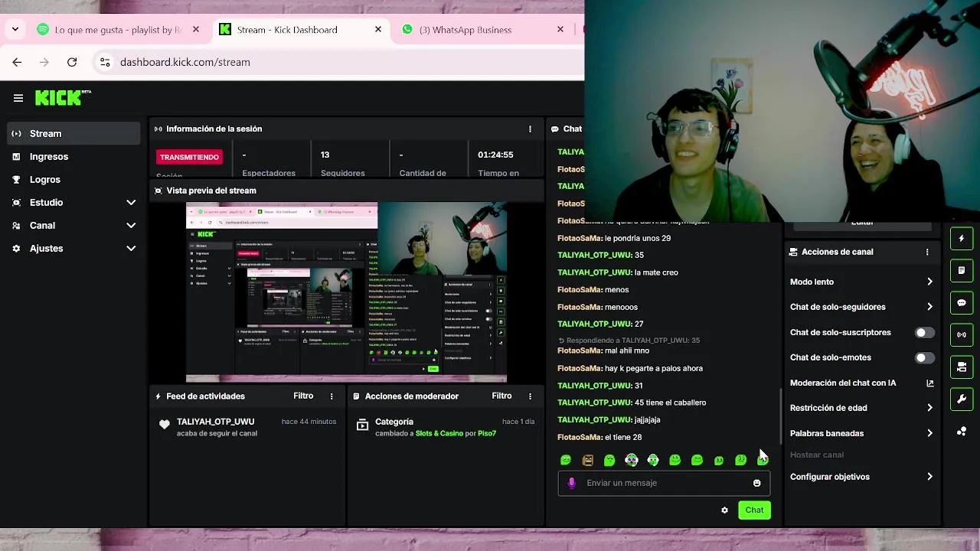Select Stream in the left sidebar
The height and width of the screenshot is (551, 980).
click(x=74, y=134)
